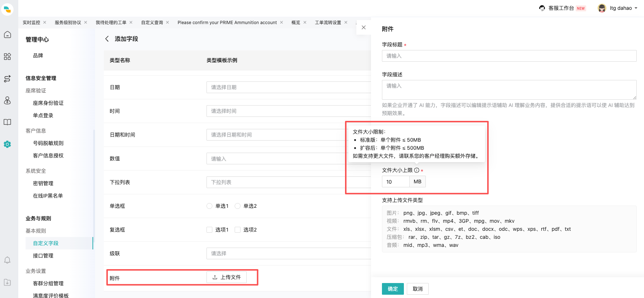644x298 pixels.
Task: Click the info icon next to 文件大小上限
Action: (417, 170)
